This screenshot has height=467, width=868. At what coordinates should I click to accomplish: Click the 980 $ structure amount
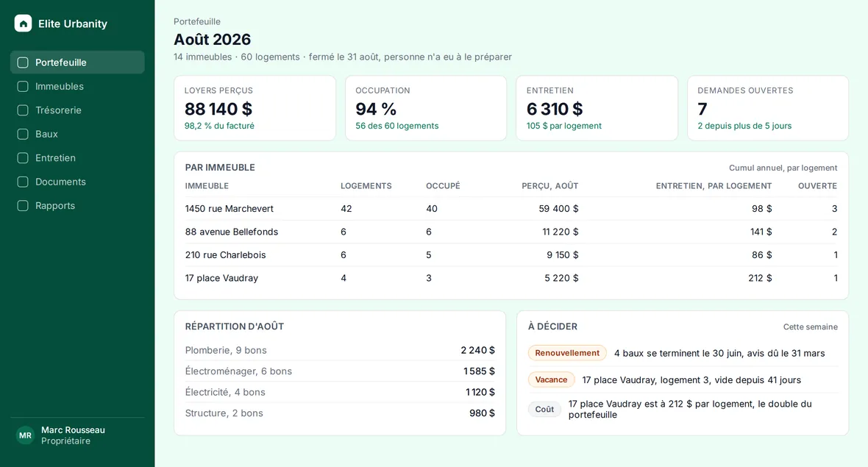pos(482,413)
